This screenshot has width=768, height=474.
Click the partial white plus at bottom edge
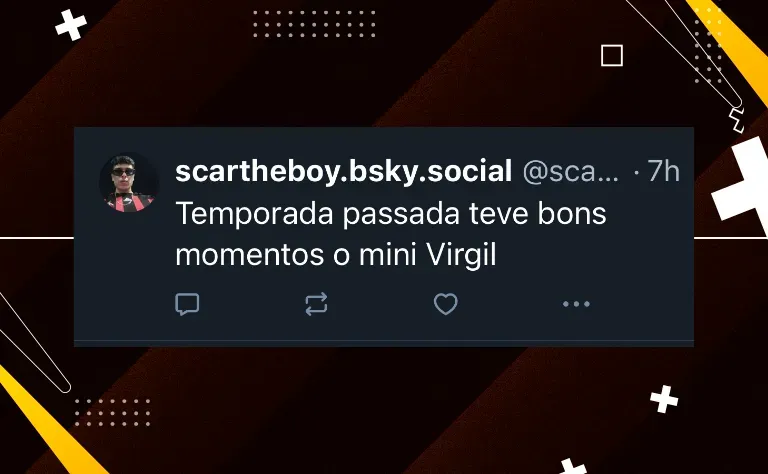click(x=573, y=466)
